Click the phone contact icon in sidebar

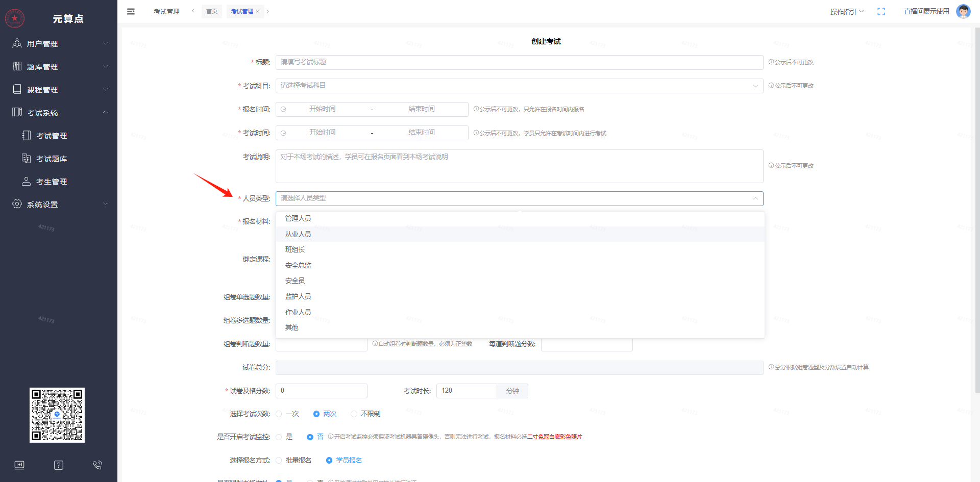click(x=97, y=465)
